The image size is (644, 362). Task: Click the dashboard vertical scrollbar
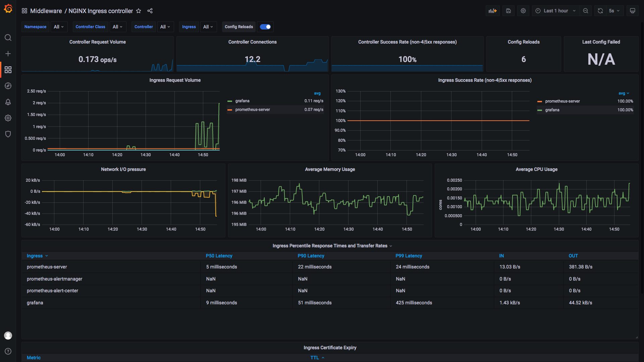click(x=642, y=158)
